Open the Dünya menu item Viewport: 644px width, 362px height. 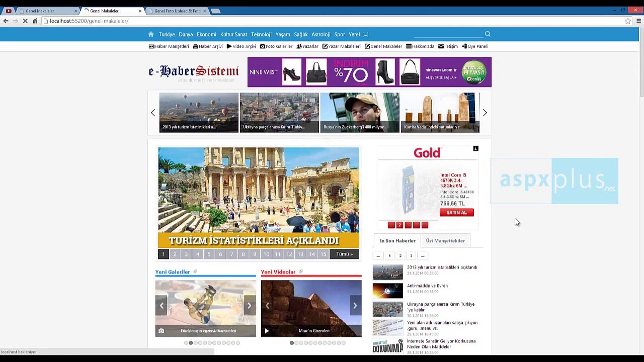(x=186, y=35)
